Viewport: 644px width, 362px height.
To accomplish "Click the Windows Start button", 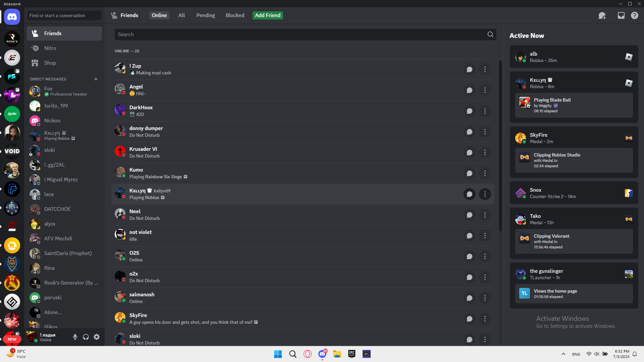I will [x=278, y=354].
